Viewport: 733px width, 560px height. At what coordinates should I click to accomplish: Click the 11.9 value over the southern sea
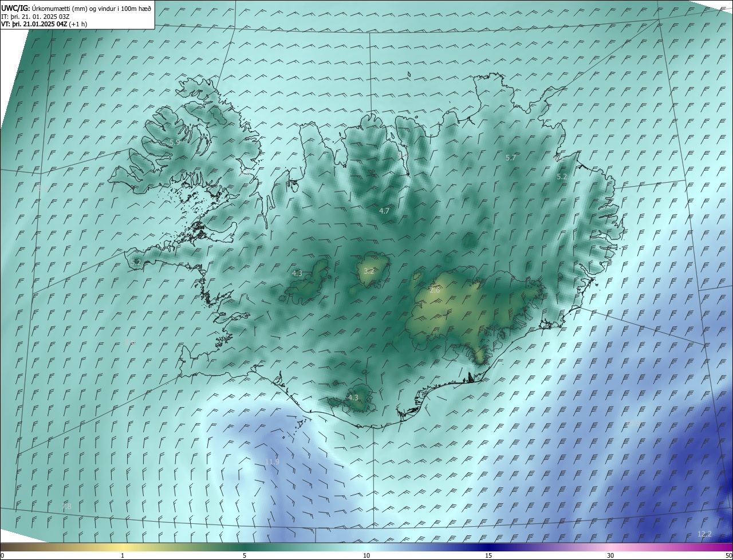point(272,462)
